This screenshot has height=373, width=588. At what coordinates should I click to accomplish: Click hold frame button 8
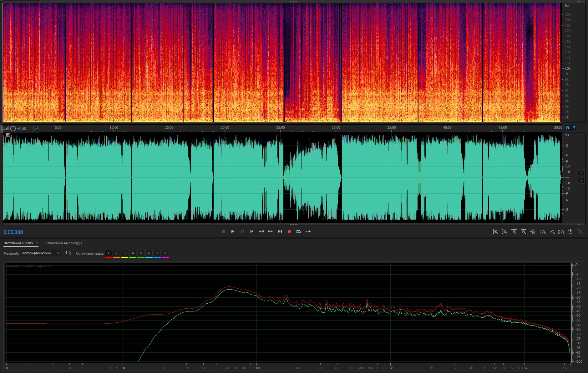[165, 253]
